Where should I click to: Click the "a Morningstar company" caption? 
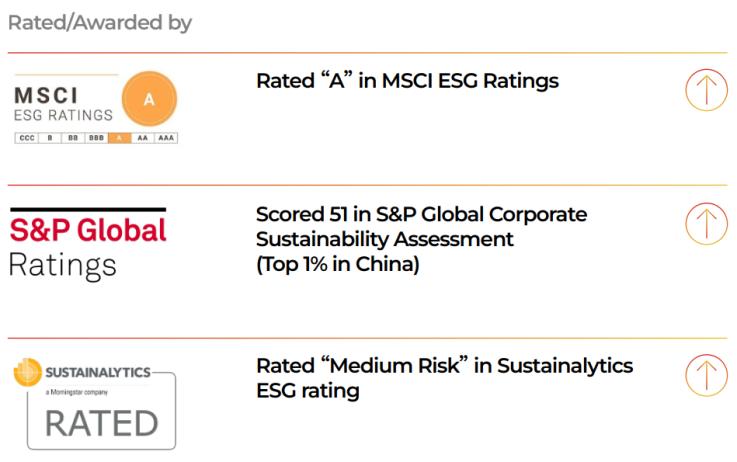(x=77, y=392)
